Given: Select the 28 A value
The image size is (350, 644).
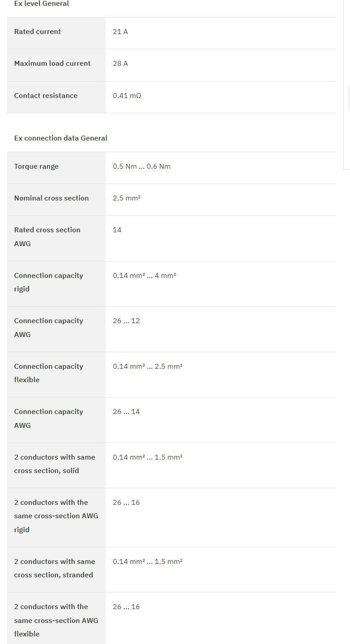Looking at the screenshot, I should tap(120, 64).
